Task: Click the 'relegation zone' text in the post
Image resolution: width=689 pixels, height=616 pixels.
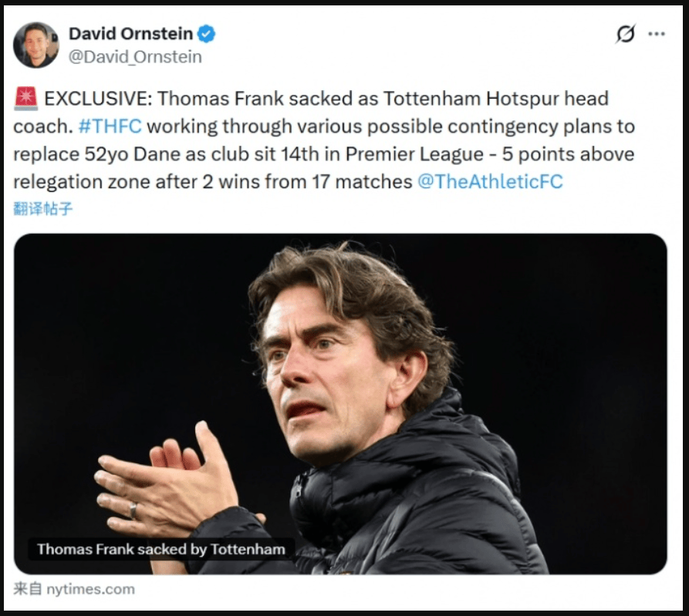Action: coord(82,182)
